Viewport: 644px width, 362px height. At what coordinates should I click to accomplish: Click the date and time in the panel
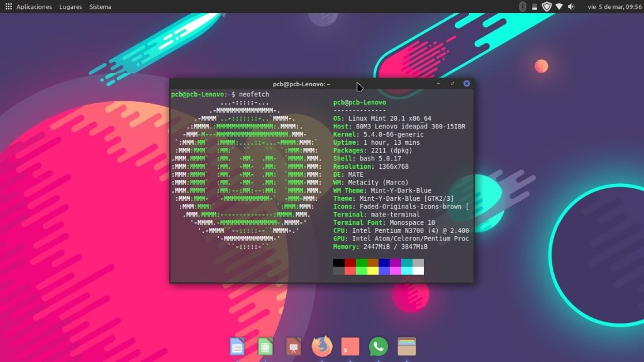click(x=613, y=6)
